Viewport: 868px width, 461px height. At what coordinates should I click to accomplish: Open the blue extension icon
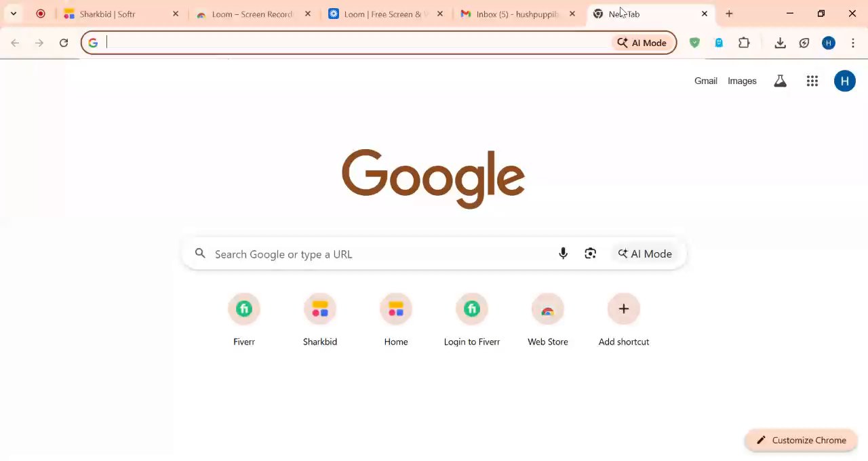(719, 43)
